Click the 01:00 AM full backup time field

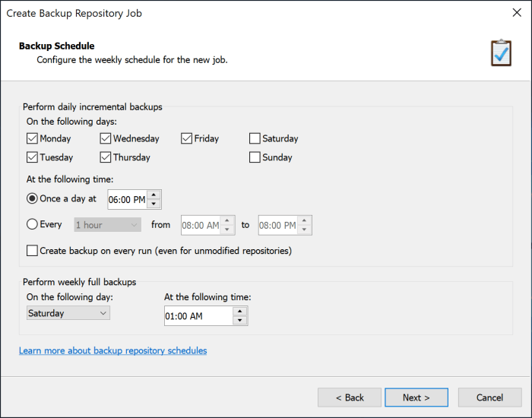point(198,316)
